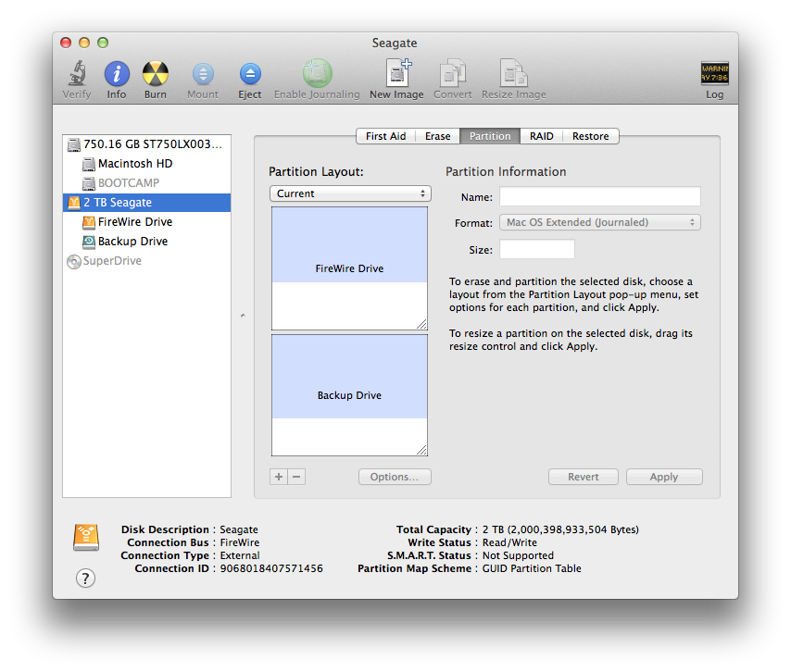The height and width of the screenshot is (672, 791).
Task: Eject the selected disk
Action: click(250, 74)
